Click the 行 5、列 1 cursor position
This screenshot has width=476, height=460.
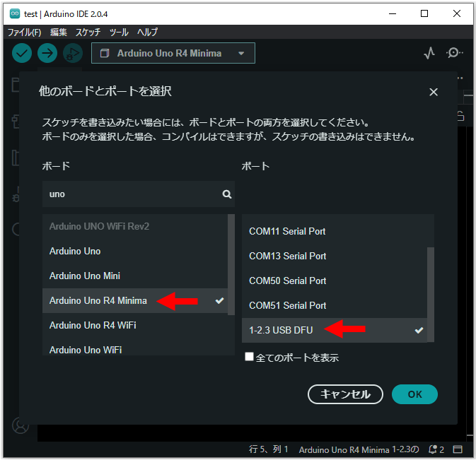[268, 449]
